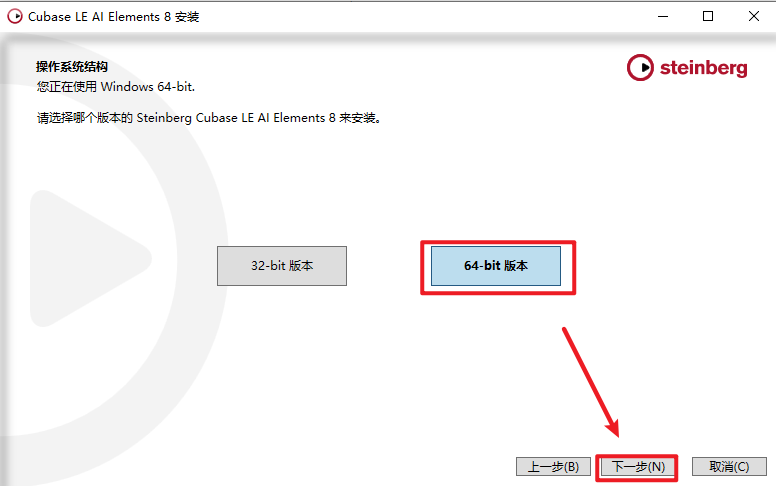The image size is (776, 486).
Task: Minimize the Cubase installer window
Action: tap(663, 16)
